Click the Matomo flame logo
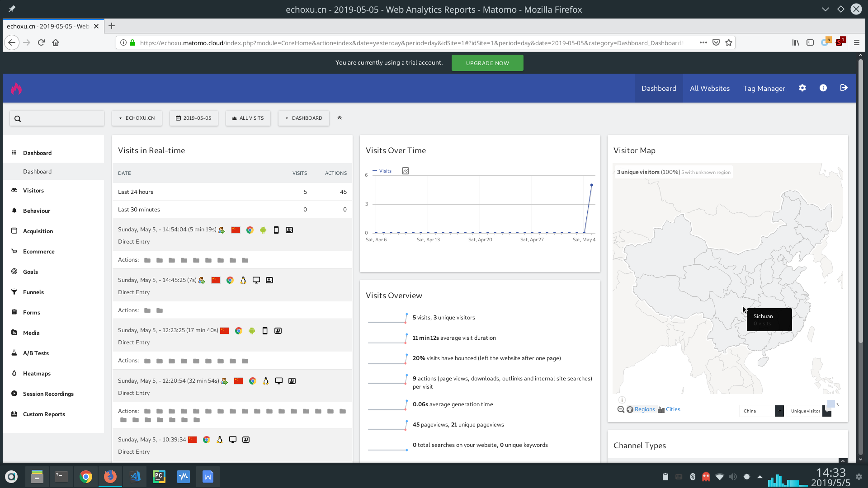The image size is (868, 488). click(16, 88)
